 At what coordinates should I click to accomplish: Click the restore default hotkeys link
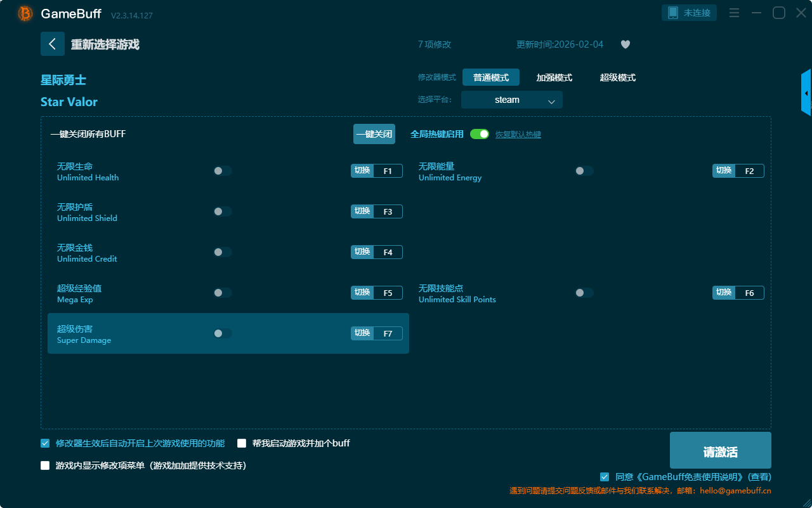click(x=518, y=135)
